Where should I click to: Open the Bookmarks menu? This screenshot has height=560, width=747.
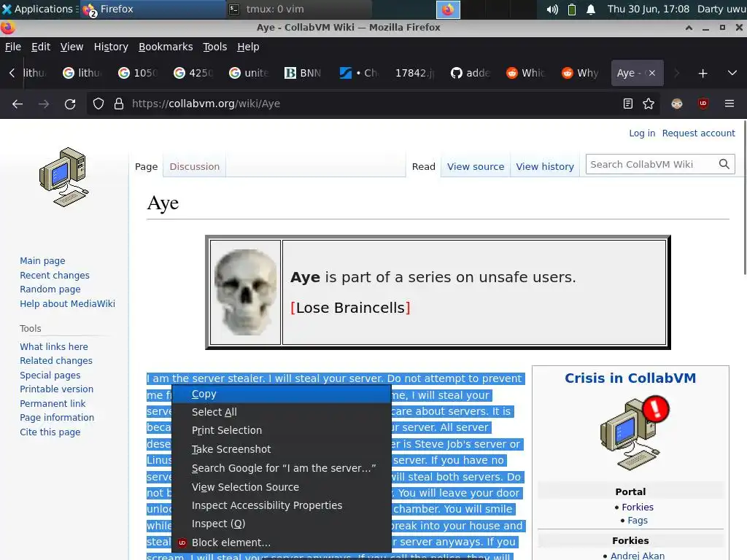click(x=166, y=47)
